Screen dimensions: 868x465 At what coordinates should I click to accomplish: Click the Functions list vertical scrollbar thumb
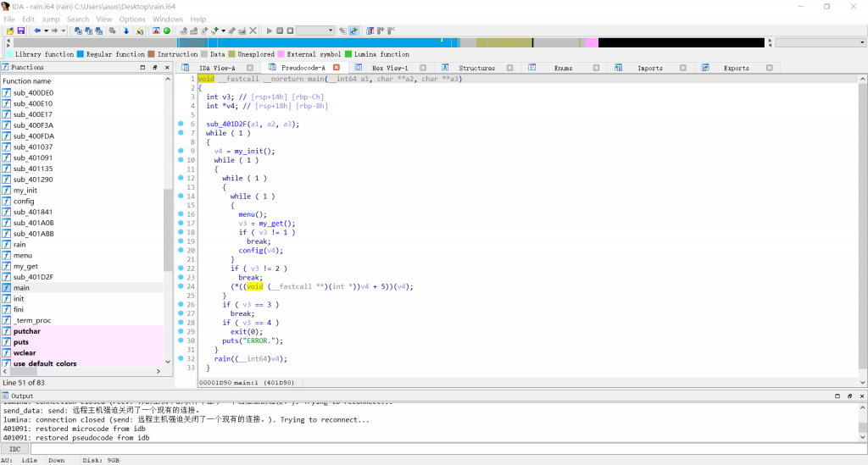167,230
